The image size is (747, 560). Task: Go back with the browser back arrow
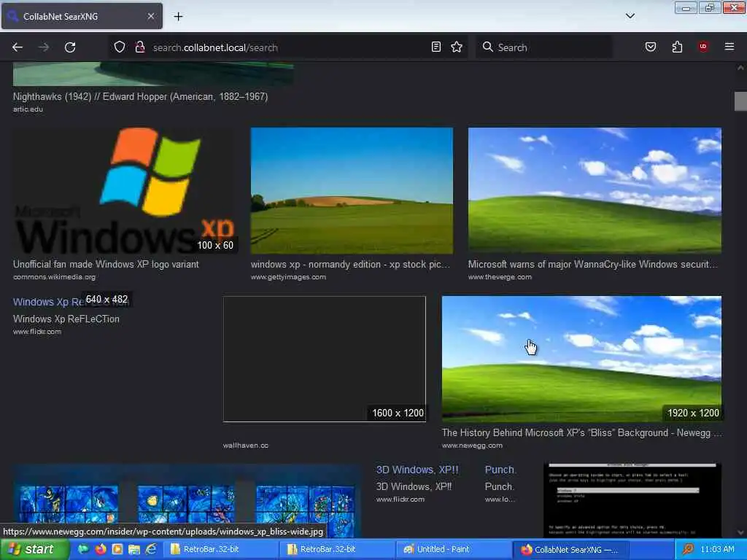[x=18, y=47]
